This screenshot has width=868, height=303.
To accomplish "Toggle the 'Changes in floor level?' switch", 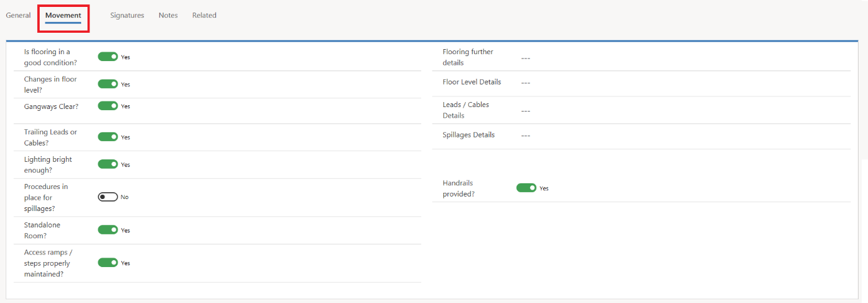I will [x=108, y=84].
